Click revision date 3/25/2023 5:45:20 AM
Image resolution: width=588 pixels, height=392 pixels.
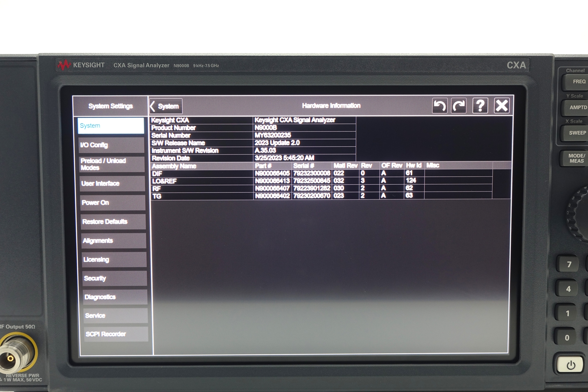tap(284, 158)
